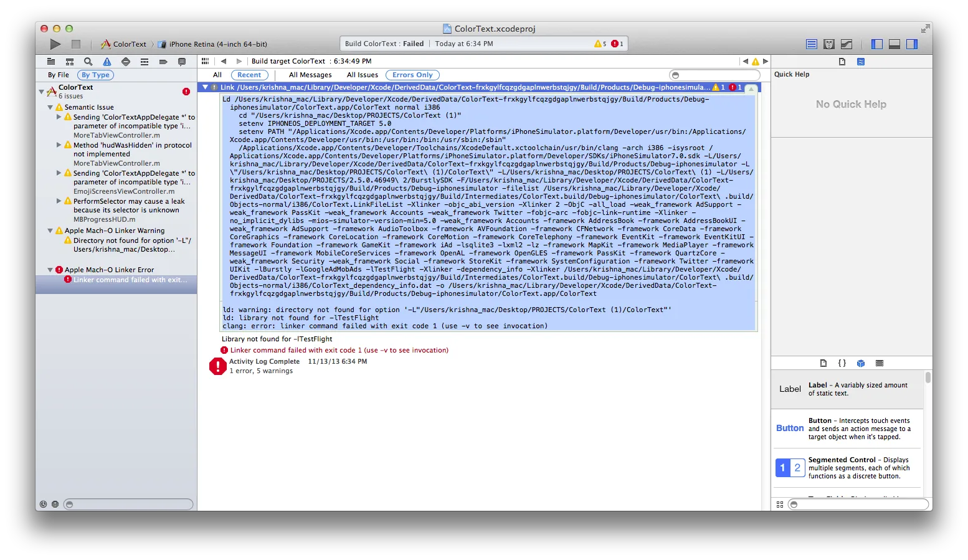Screen dimensions: 968x560
Task: Show only recent issues clock filter
Action: point(43,504)
